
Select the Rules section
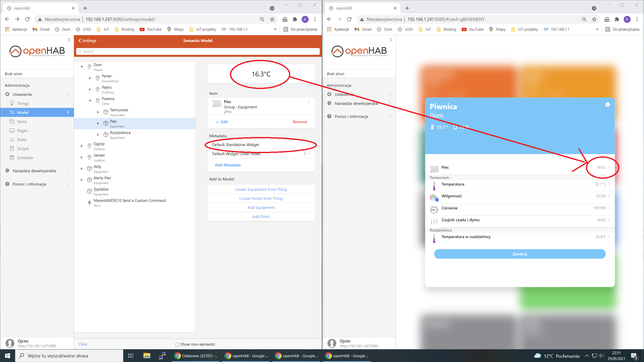pyautogui.click(x=22, y=140)
